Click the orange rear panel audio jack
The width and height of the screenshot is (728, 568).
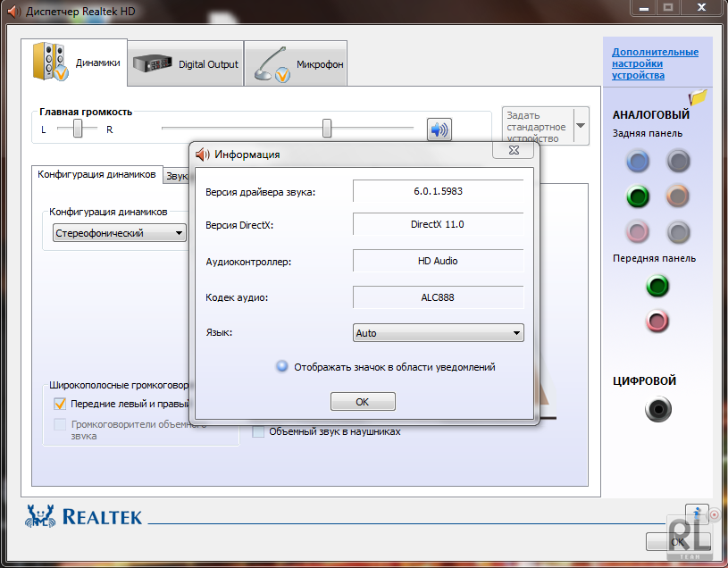[x=678, y=197]
